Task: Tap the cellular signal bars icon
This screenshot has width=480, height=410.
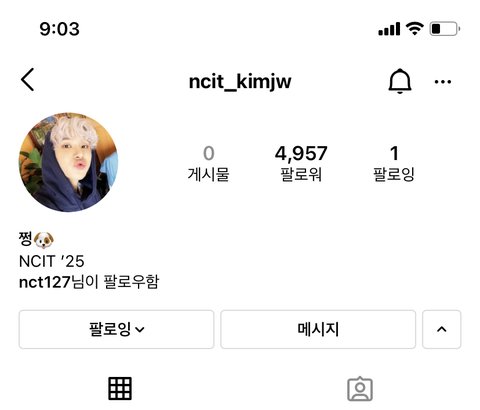Action: 389,29
